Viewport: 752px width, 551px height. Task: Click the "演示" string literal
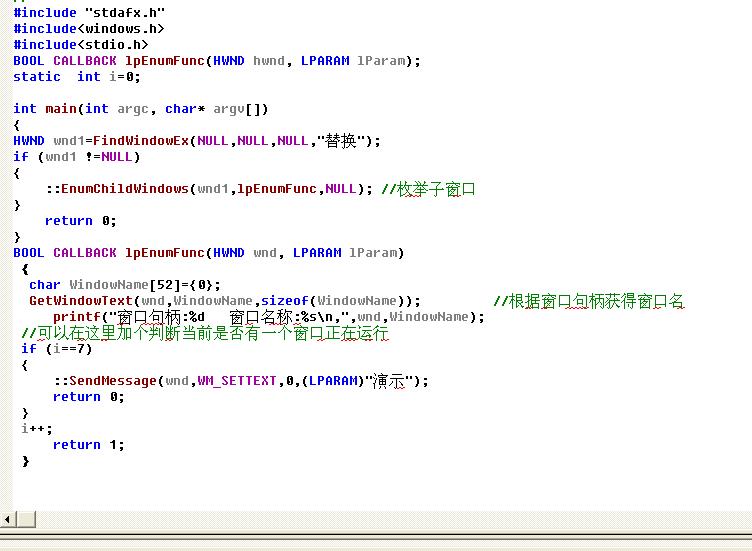tap(389, 381)
